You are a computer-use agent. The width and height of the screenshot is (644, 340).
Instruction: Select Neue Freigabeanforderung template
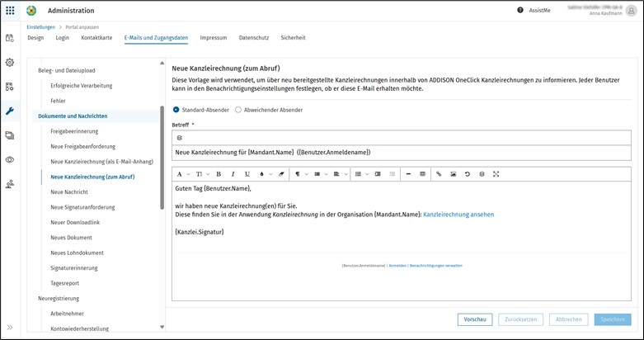83,147
